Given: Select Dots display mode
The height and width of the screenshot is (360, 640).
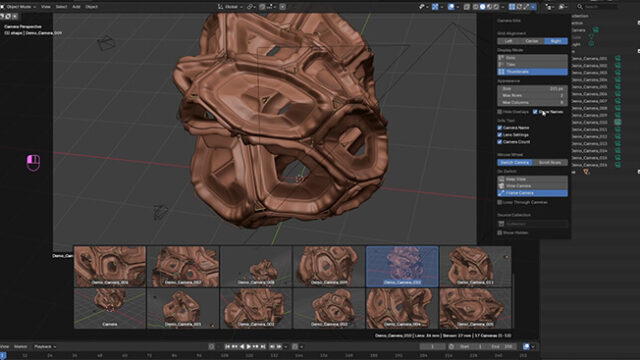Looking at the screenshot, I should click(532, 58).
